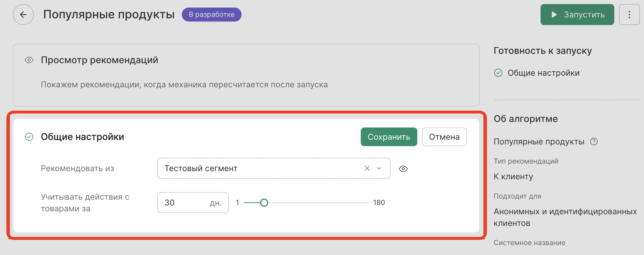This screenshot has width=644, height=255.
Task: Open the three-dot more options menu
Action: click(629, 15)
